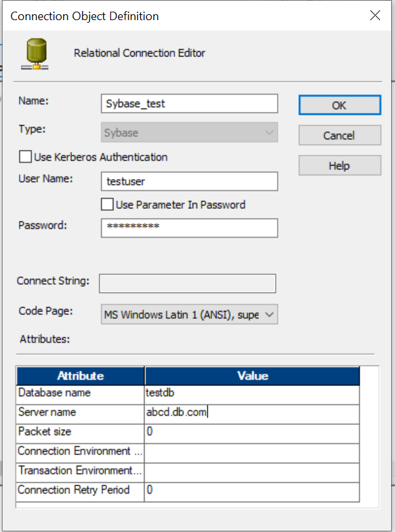
Task: Select the Connection Retry Period label
Action: pyautogui.click(x=80, y=492)
